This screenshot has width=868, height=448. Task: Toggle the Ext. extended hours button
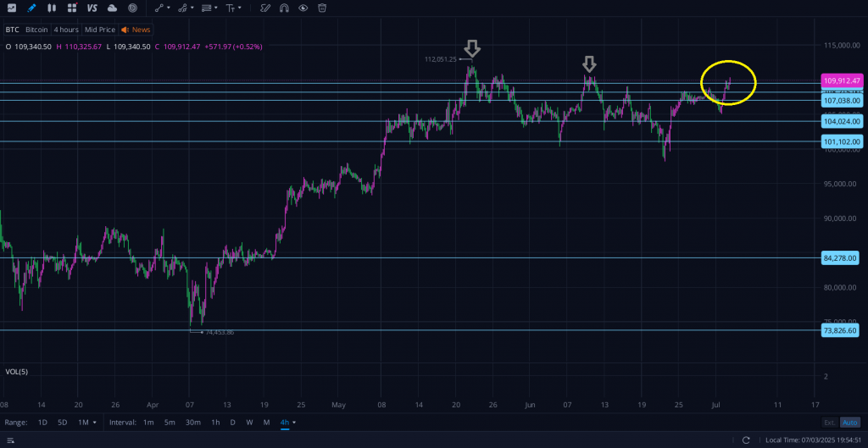coord(829,422)
